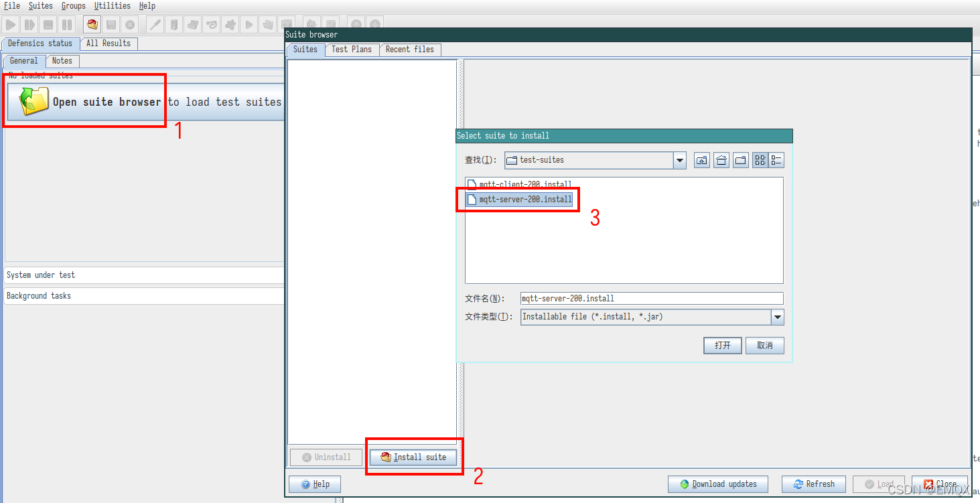Screen dimensions: 980x503
Task: Switch file dialog to details view
Action: [x=776, y=160]
